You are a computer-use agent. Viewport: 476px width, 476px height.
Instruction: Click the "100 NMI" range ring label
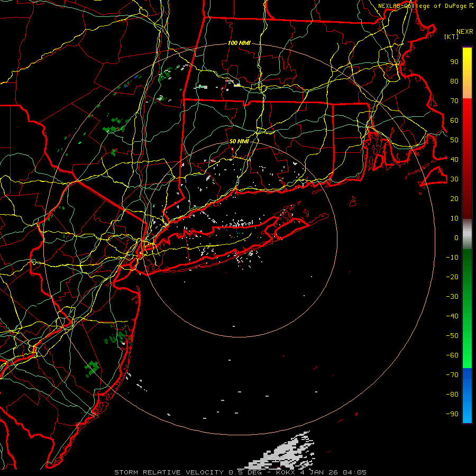[239, 43]
